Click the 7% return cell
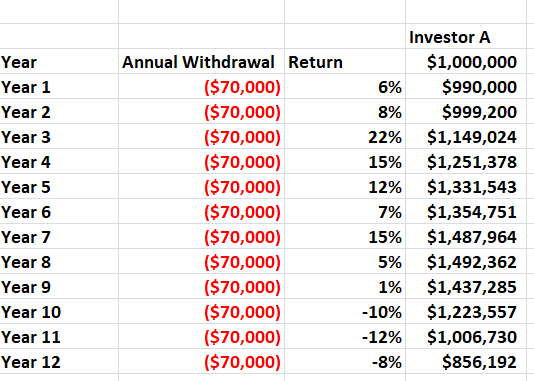The height and width of the screenshot is (381, 534). [x=345, y=211]
